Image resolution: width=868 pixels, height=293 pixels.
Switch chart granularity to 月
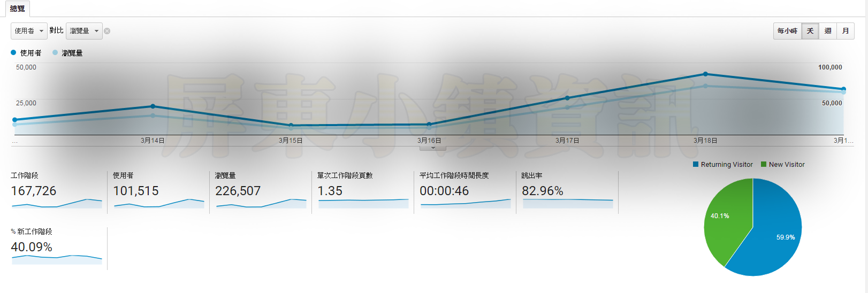click(846, 31)
